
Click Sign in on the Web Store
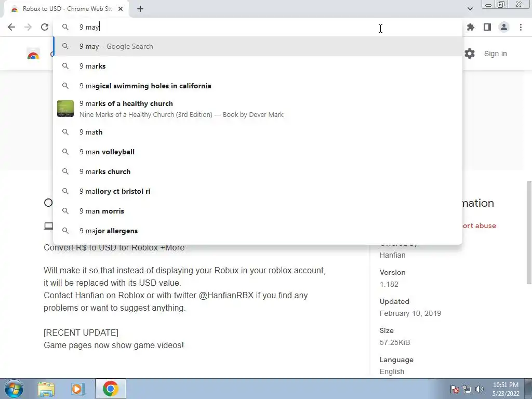coord(495,54)
